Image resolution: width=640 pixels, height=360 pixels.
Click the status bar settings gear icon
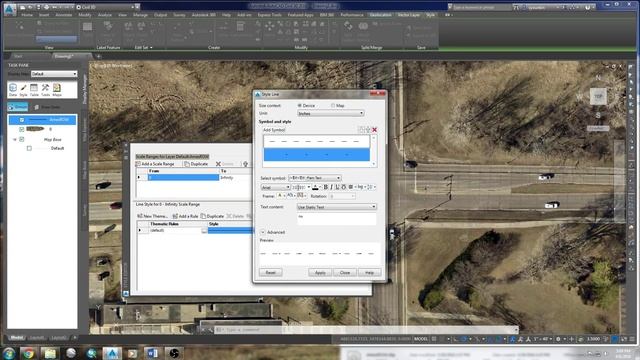tap(558, 339)
